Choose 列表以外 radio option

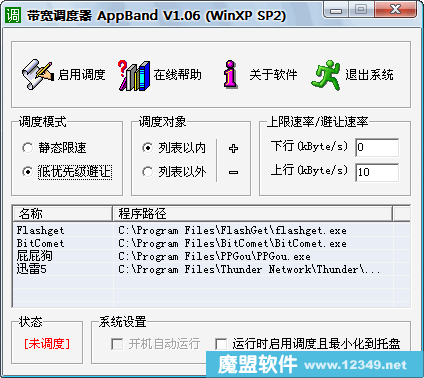tap(147, 172)
